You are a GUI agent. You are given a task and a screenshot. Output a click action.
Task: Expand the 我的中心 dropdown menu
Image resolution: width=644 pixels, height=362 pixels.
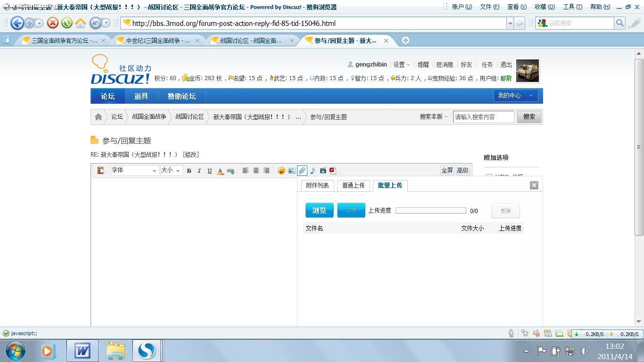(x=515, y=95)
